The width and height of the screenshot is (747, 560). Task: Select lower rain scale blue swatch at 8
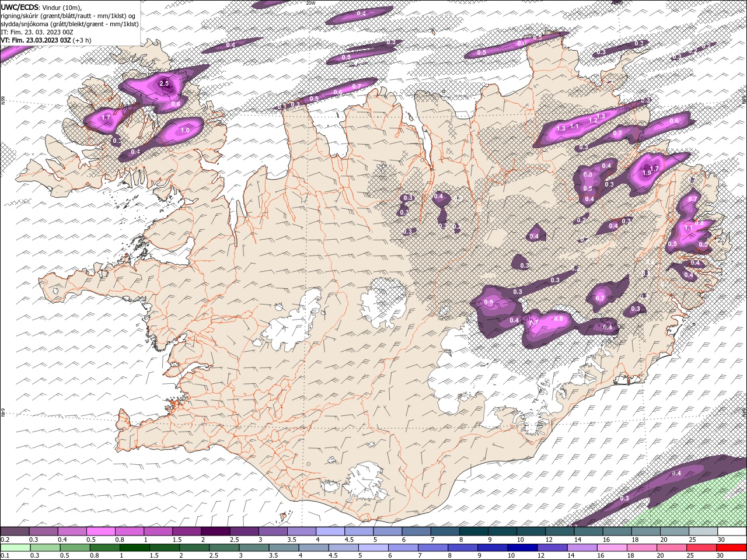[x=462, y=548]
